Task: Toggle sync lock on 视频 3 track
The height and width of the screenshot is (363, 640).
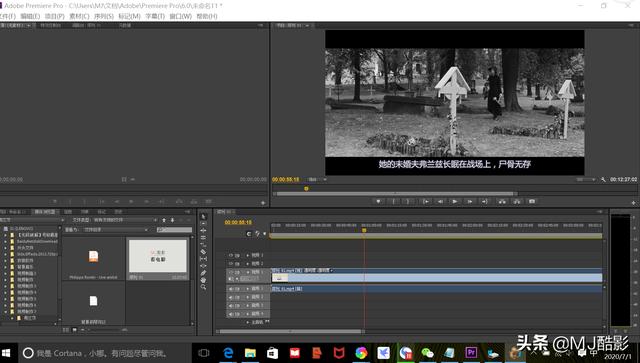Action: coord(237,255)
